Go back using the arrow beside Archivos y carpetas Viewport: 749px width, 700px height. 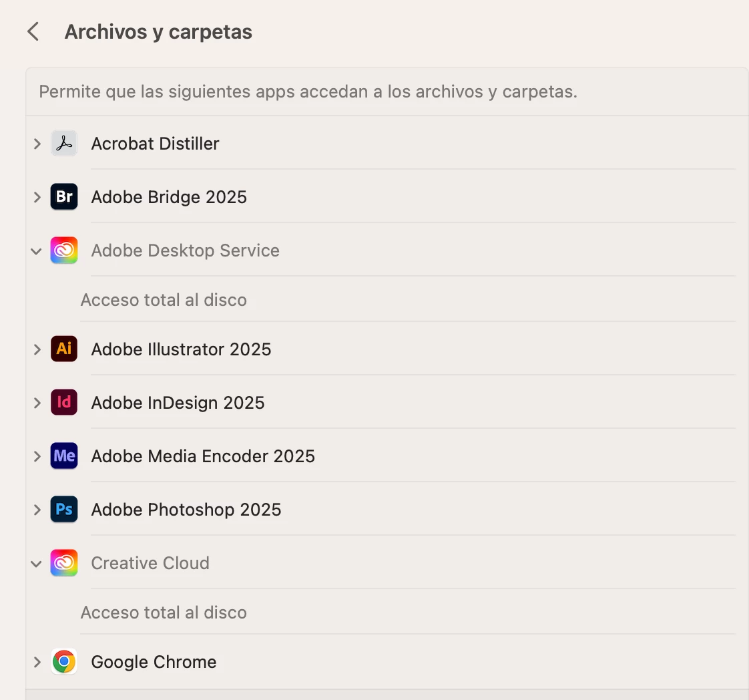[x=33, y=32]
